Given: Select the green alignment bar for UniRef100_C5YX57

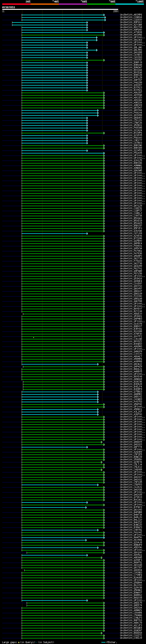Looking at the screenshot, I should (x=63, y=60).
